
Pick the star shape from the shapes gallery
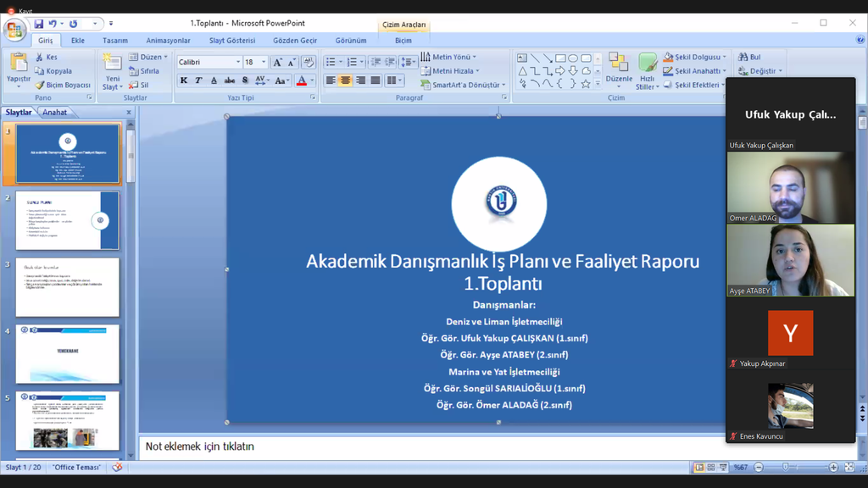586,84
